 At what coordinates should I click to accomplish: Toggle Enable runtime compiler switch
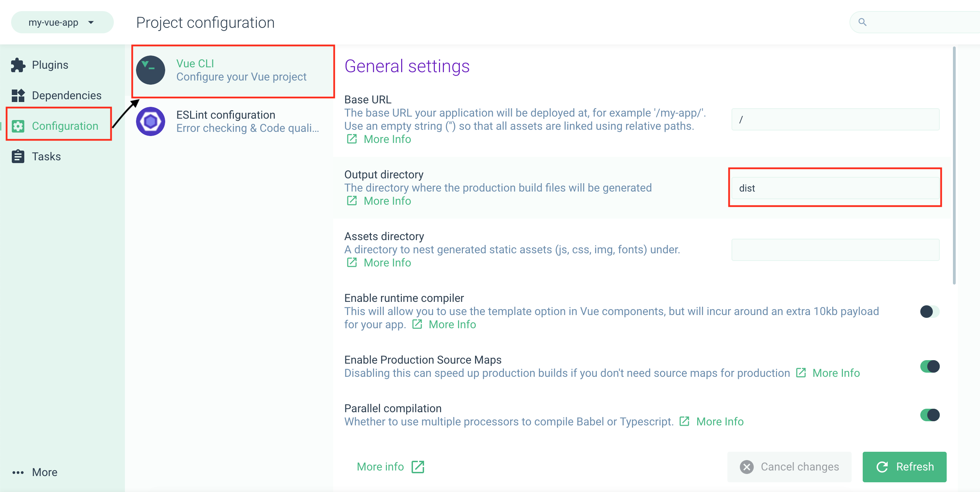[930, 311]
